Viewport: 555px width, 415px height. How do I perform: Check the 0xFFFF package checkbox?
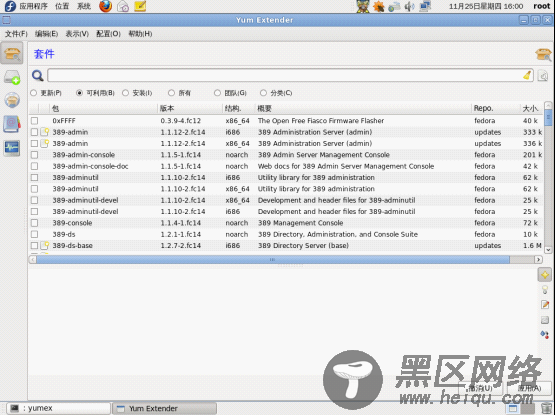[34, 121]
